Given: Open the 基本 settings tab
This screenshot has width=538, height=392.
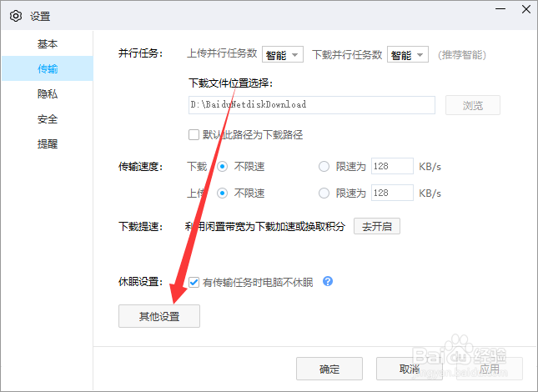Looking at the screenshot, I should click(x=48, y=44).
